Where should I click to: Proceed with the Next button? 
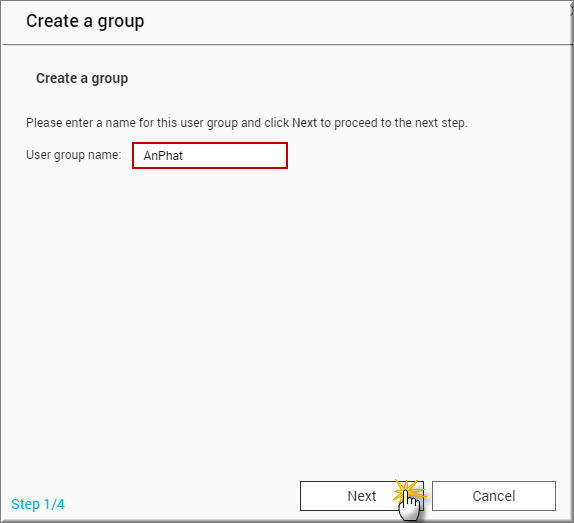point(362,496)
